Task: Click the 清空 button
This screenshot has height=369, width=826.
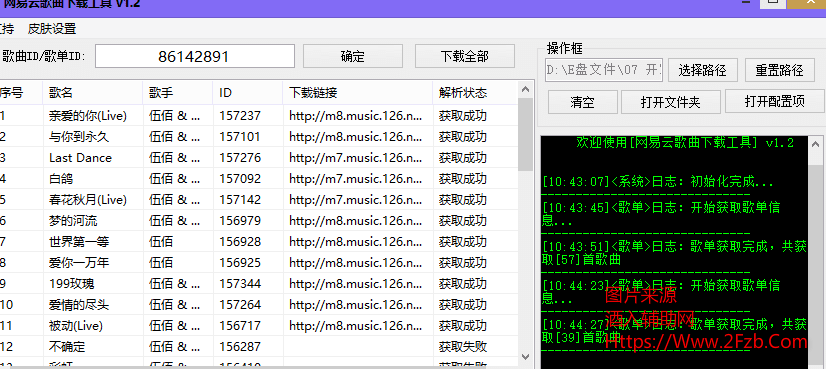Action: (x=582, y=102)
